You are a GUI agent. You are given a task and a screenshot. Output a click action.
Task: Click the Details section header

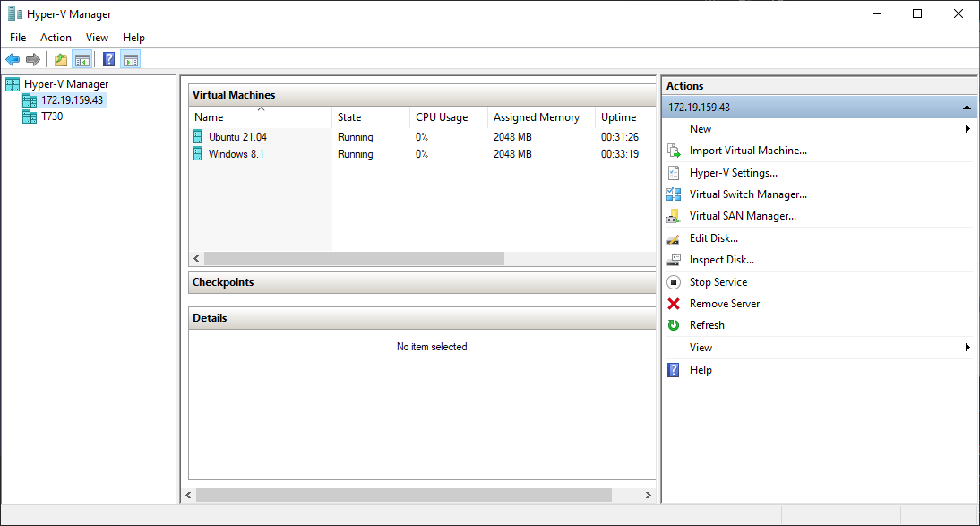[422, 318]
